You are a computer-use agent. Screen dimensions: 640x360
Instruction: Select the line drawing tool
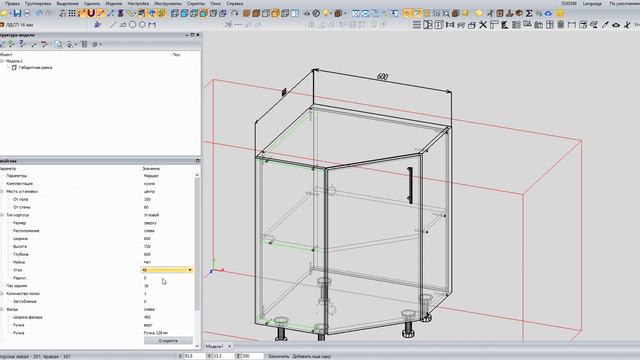tap(113, 25)
